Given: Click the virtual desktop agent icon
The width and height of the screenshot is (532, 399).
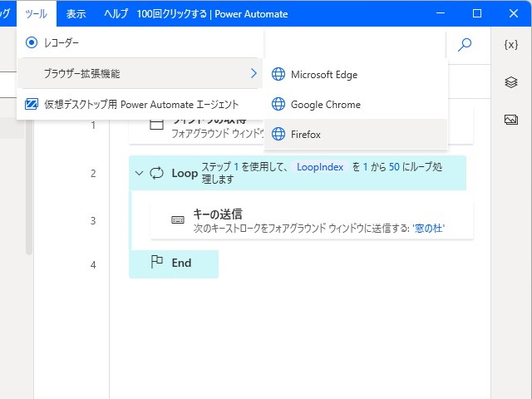Looking at the screenshot, I should (32, 104).
